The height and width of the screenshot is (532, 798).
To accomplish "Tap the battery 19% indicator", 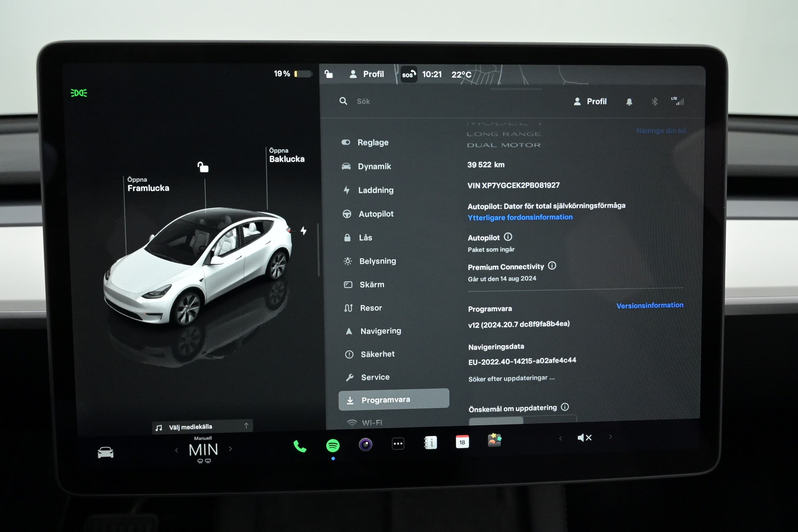I will 293,74.
